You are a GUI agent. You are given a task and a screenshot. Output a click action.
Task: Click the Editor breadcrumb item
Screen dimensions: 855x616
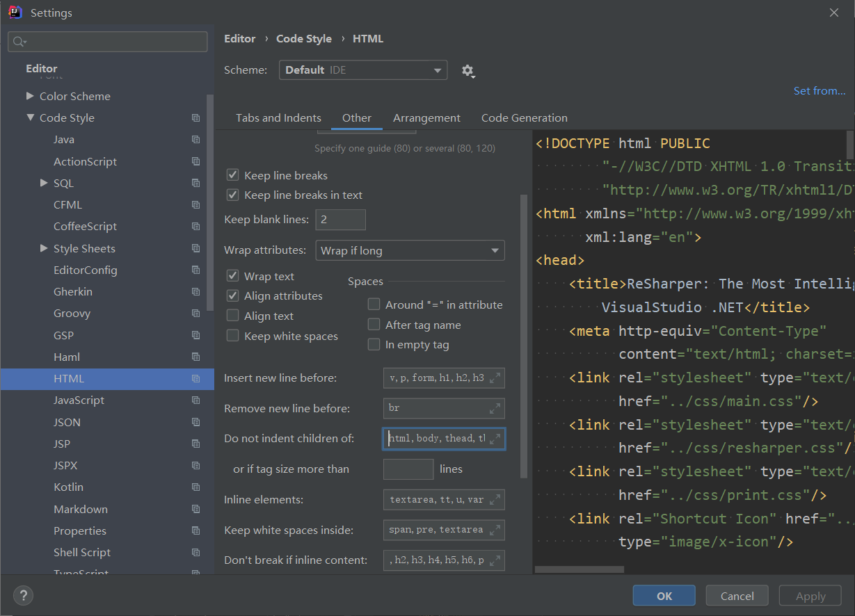coord(240,39)
